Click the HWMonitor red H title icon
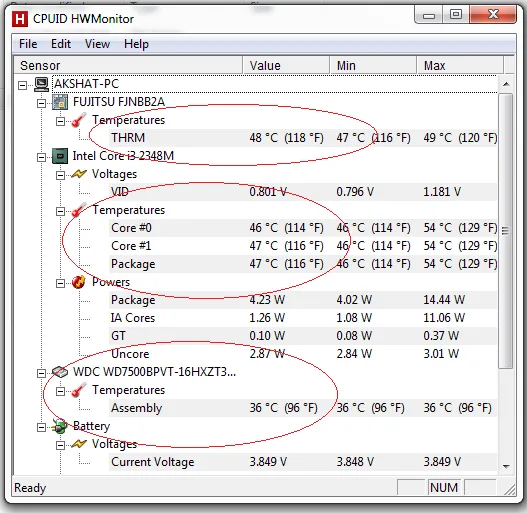Screen dimensions: 527x513 tap(20, 18)
